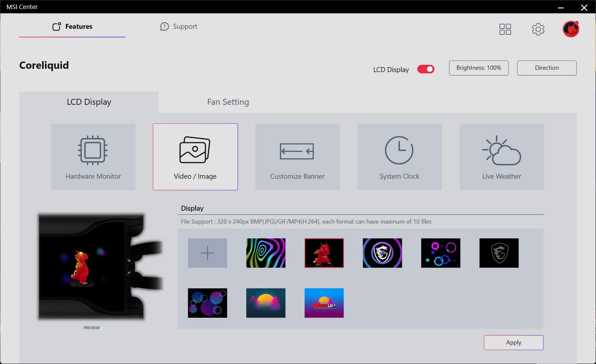Click the cooler preview image
The width and height of the screenshot is (596, 364).
coord(100,266)
